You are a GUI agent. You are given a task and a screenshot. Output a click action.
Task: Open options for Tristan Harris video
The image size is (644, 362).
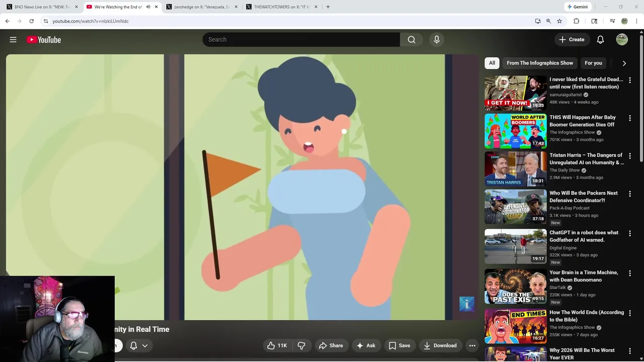tap(629, 156)
